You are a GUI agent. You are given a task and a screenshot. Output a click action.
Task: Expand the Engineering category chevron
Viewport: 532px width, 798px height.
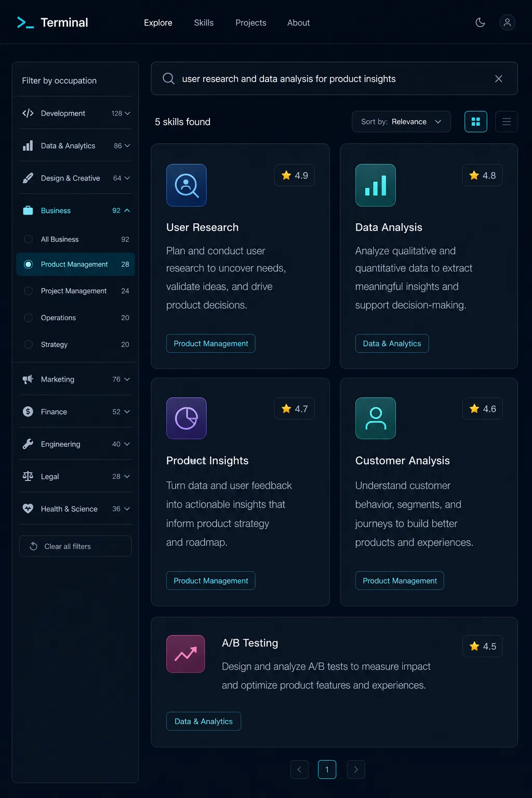pyautogui.click(x=127, y=444)
